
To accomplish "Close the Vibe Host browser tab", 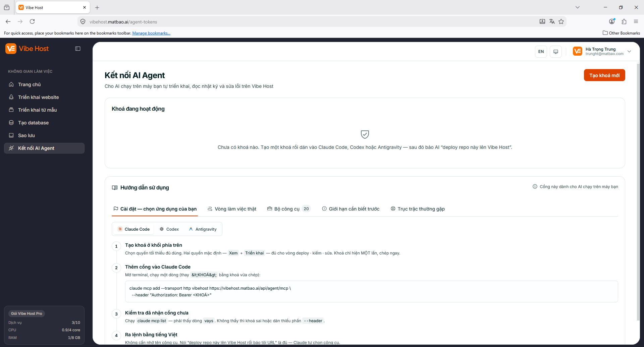I will point(85,7).
